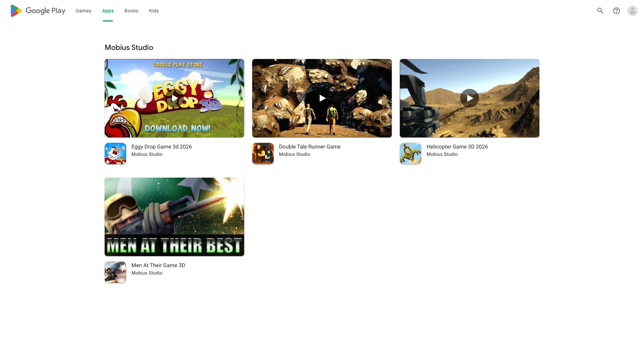Click Mobius Studio under Double Tale Runner Game
This screenshot has height=362, width=644.
click(x=294, y=155)
